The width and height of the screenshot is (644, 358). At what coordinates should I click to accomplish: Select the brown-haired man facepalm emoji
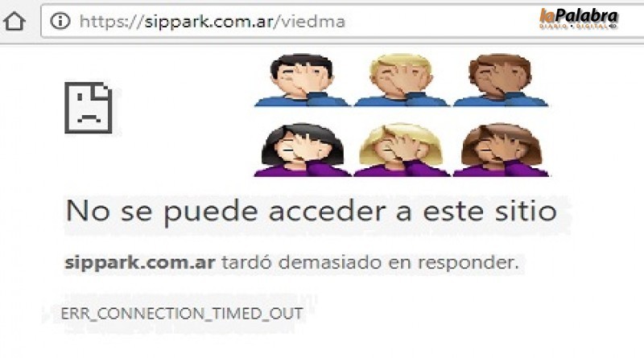tap(500, 80)
